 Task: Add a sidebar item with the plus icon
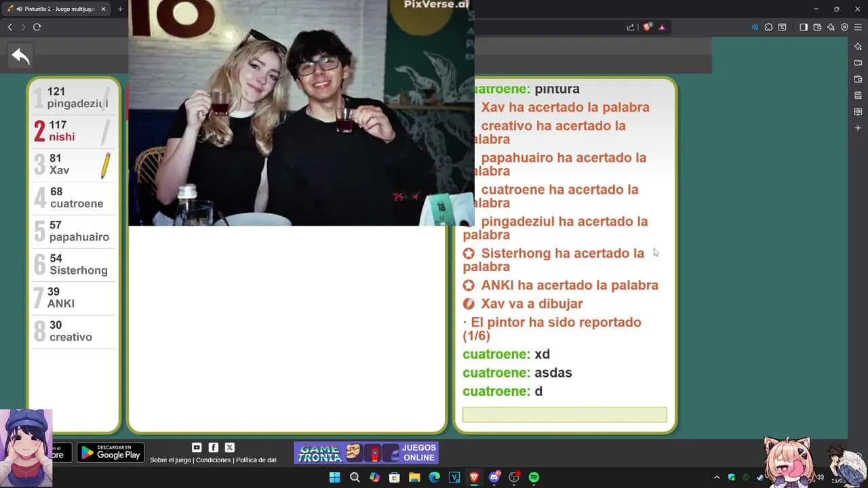858,128
